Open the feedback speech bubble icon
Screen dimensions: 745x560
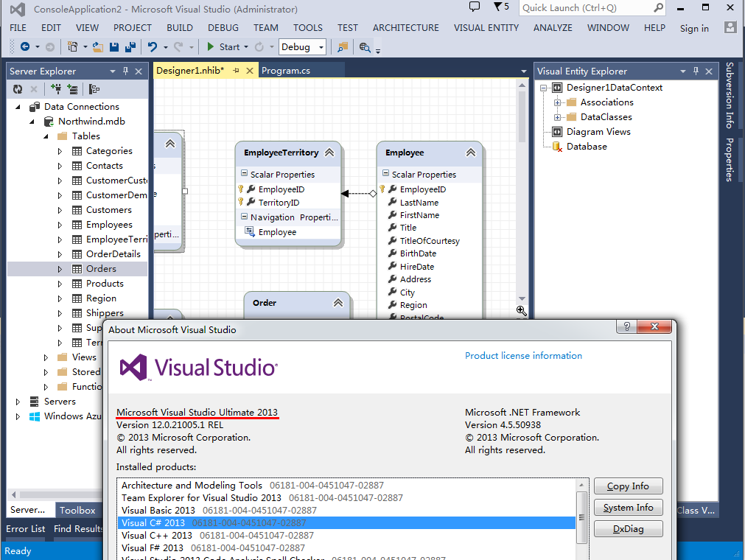pos(475,7)
